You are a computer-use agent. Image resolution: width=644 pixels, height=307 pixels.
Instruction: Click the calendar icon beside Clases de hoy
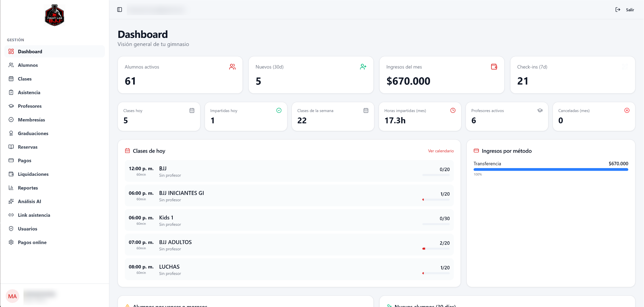tap(127, 151)
